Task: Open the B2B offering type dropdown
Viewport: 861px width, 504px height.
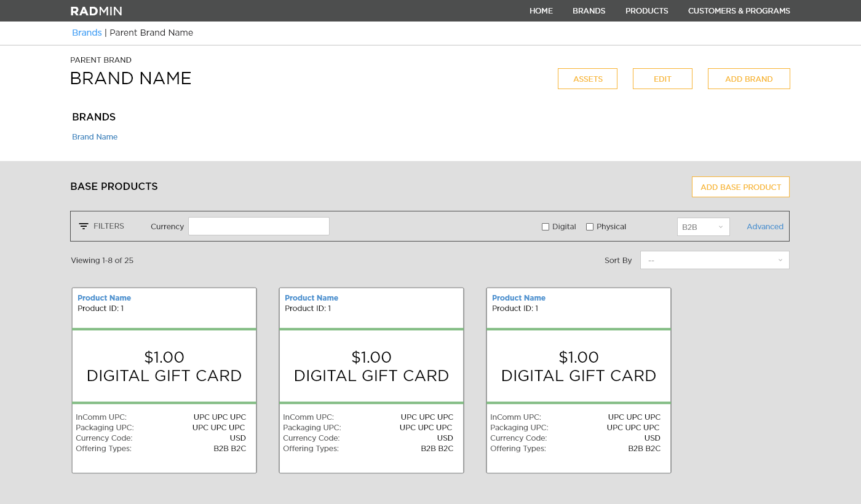Action: point(703,227)
